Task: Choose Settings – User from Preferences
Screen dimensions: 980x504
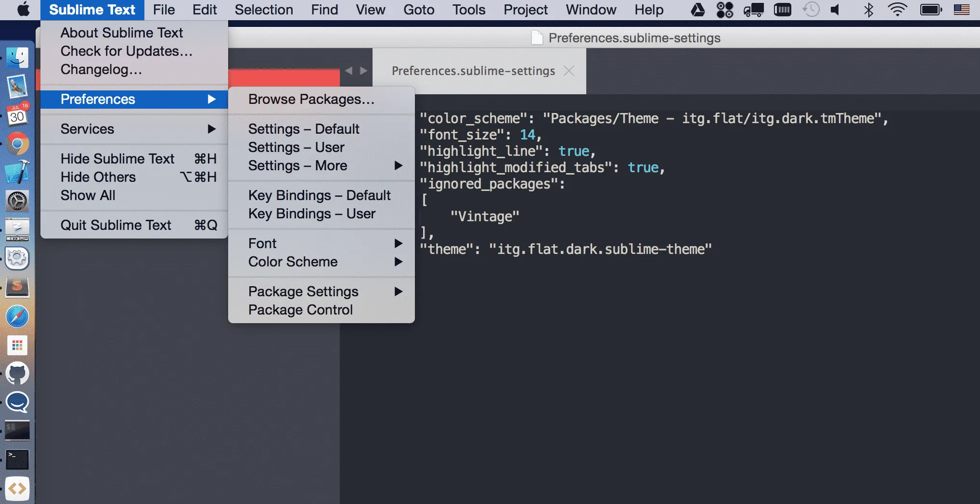Action: [x=296, y=147]
